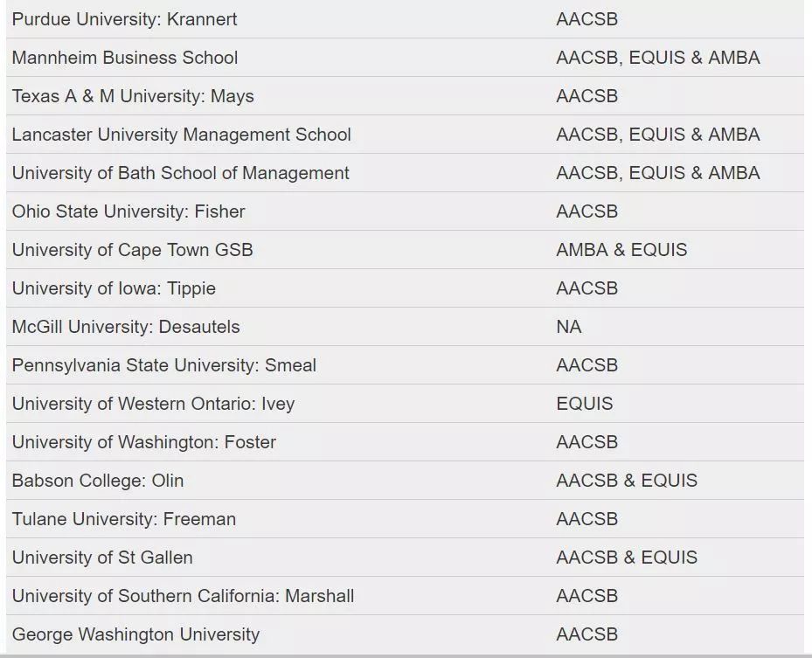812x658 pixels.
Task: Click the AMBA & EQUIS accreditation cell
Action: pyautogui.click(x=621, y=250)
